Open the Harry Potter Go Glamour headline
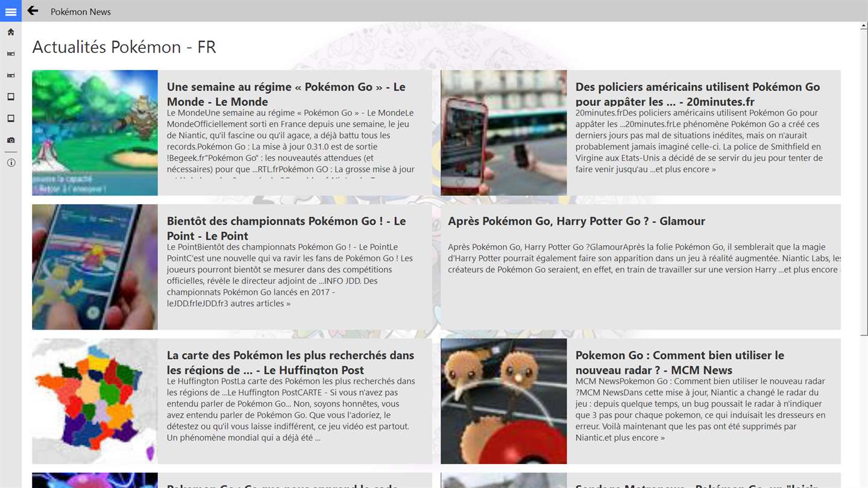 coord(576,221)
